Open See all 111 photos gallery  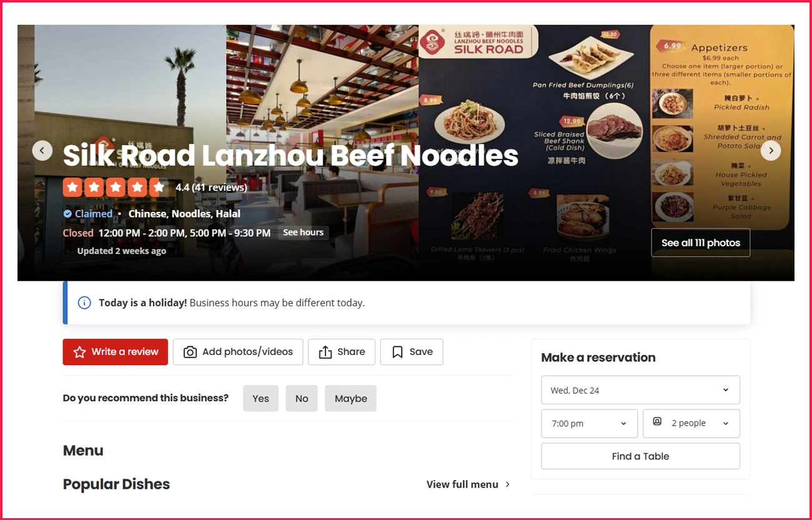(701, 242)
